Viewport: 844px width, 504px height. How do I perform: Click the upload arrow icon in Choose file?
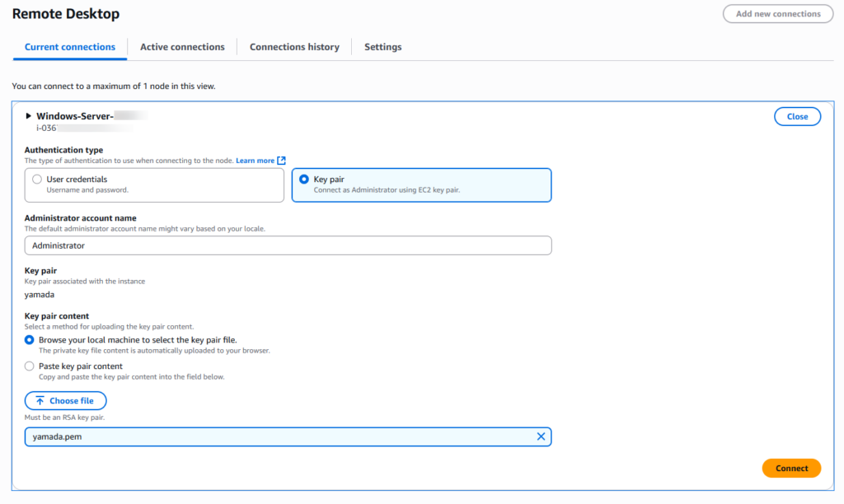pos(40,401)
